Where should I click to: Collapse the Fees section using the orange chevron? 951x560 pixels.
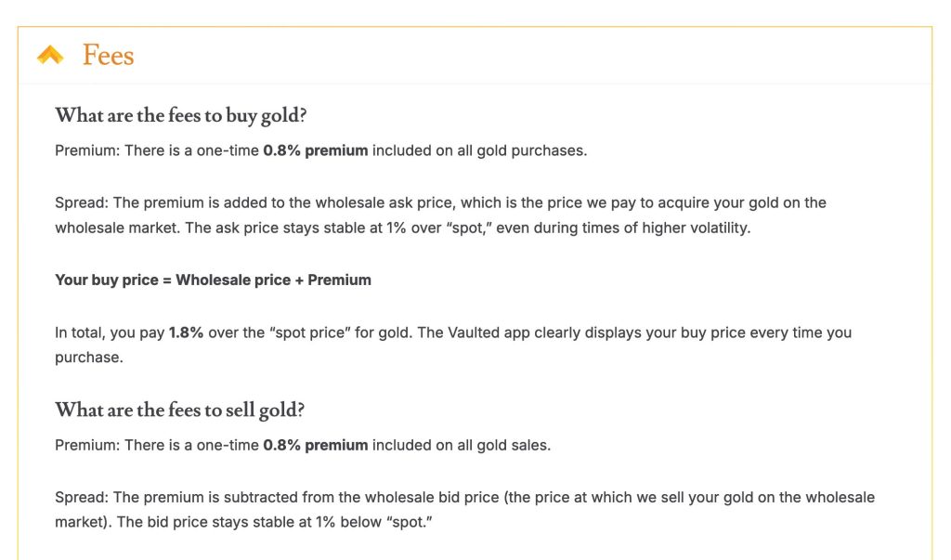click(50, 56)
